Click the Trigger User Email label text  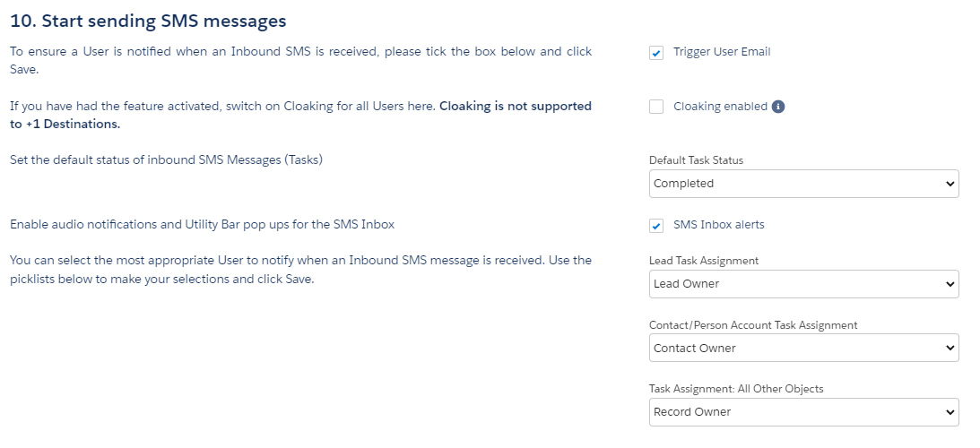coord(722,52)
